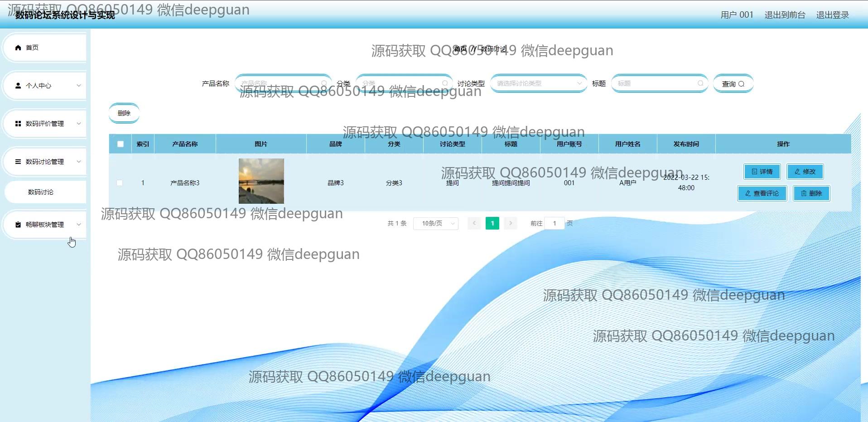This screenshot has width=868, height=422.
Task: Click the 删除 button in the table row
Action: [x=811, y=193]
